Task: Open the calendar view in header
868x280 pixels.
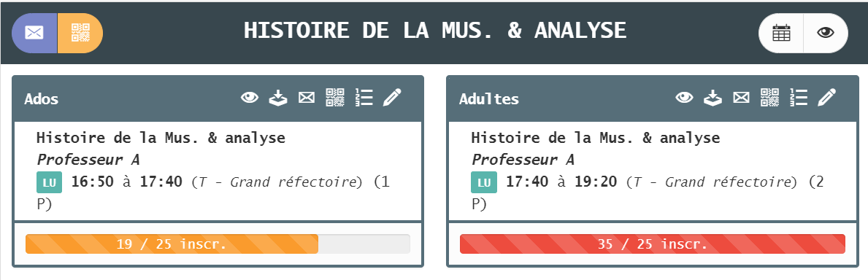Action: (781, 34)
